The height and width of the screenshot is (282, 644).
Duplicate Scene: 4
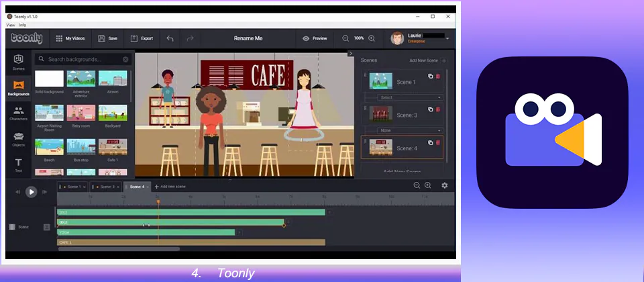430,142
